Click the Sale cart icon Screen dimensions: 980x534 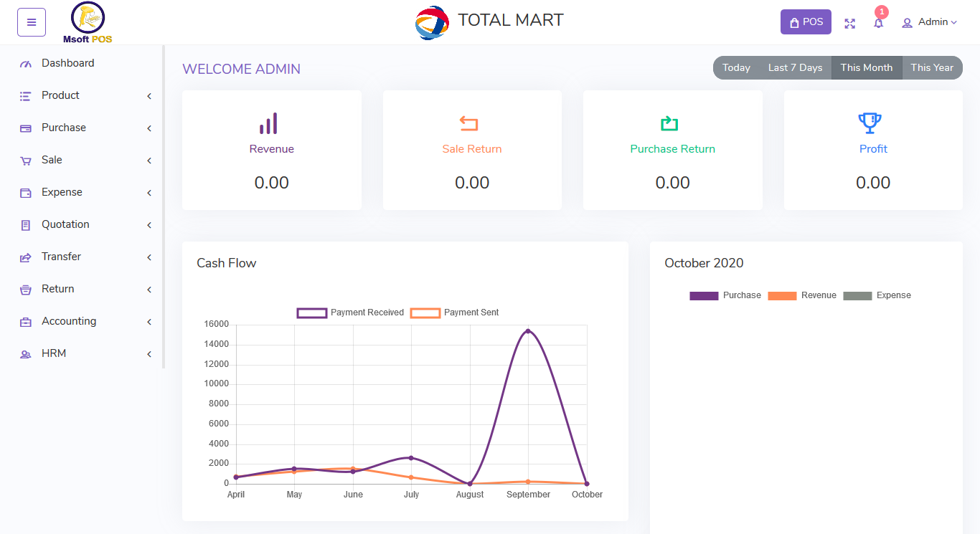(x=26, y=161)
